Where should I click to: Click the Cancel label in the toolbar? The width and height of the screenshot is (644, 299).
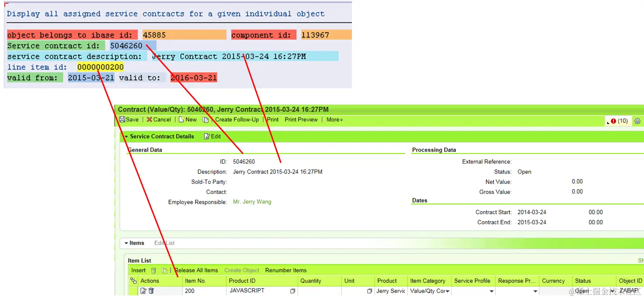pyautogui.click(x=162, y=120)
